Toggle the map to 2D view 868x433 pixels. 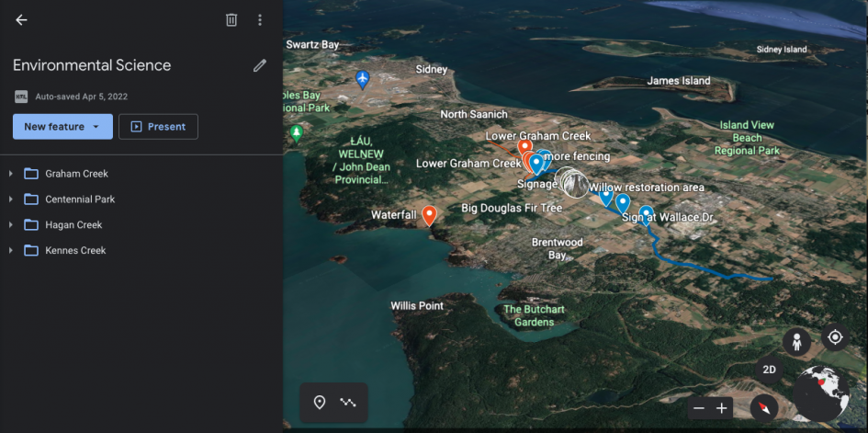770,370
